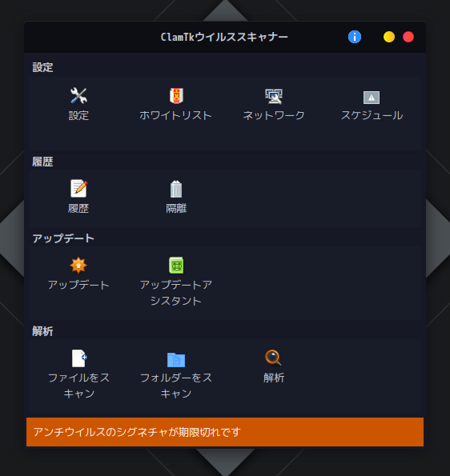Choose the ファイルをスキャン document icon

[x=79, y=358]
